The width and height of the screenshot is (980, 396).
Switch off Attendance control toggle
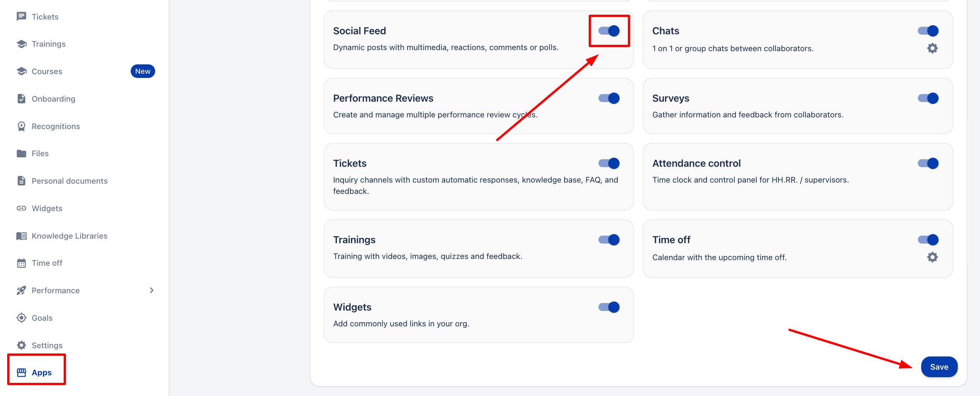tap(928, 163)
